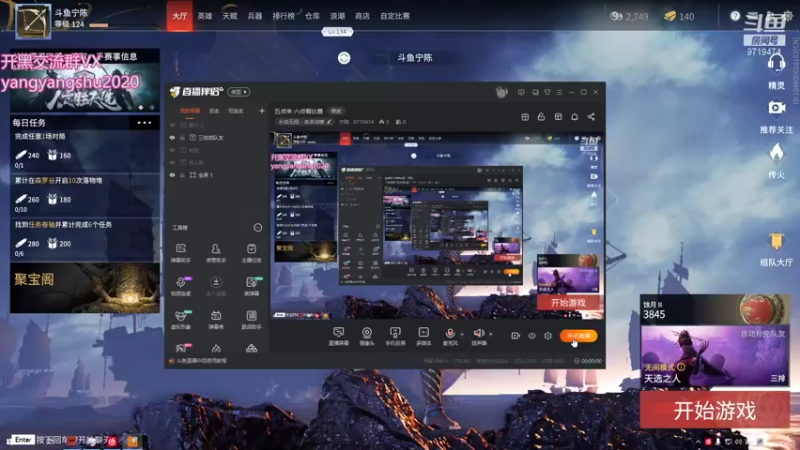Open the 英雄 tab in game menu
Viewport: 800px width, 450px height.
point(205,16)
